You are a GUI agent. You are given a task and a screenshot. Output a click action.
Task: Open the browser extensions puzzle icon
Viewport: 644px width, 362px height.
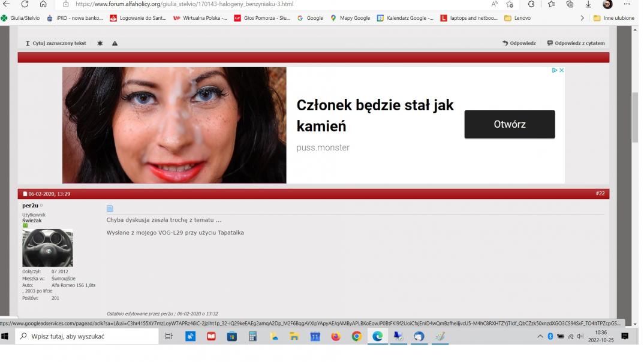[531, 4]
